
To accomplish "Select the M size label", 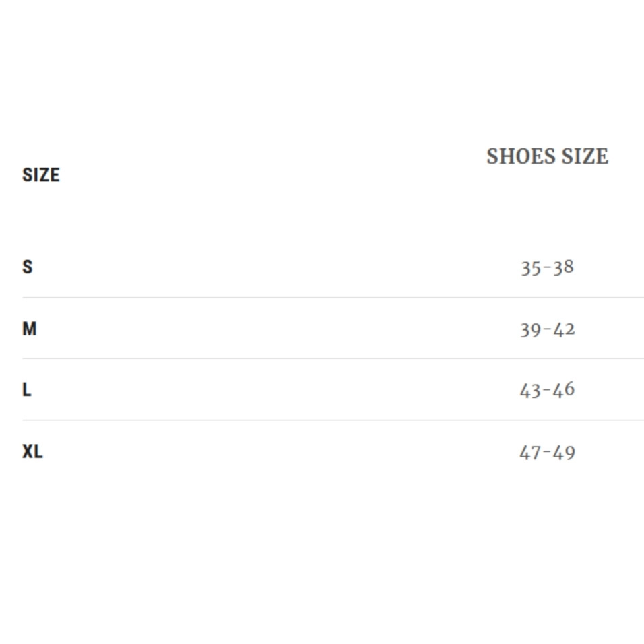I will pos(30,329).
